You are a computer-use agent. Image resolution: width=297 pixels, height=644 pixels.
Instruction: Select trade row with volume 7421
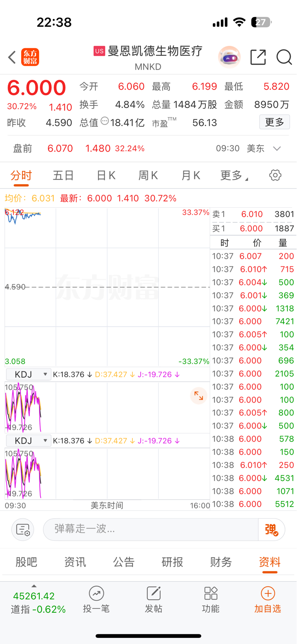tap(253, 321)
